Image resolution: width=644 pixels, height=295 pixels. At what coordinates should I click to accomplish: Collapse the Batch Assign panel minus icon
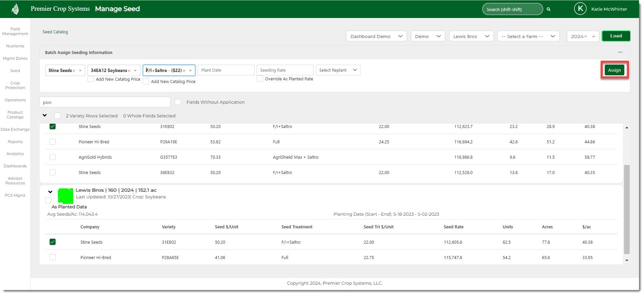coord(620,52)
